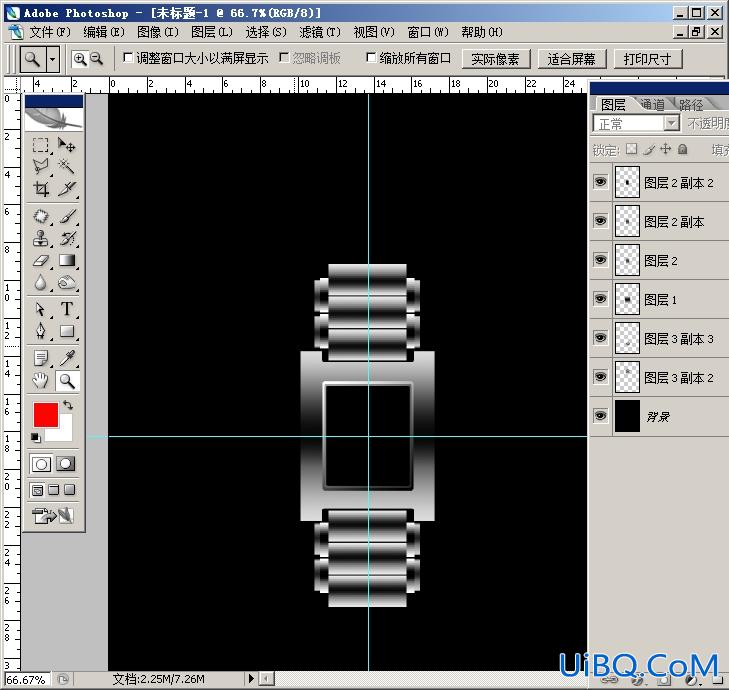
Task: Select the Pen tool
Action: pos(40,331)
